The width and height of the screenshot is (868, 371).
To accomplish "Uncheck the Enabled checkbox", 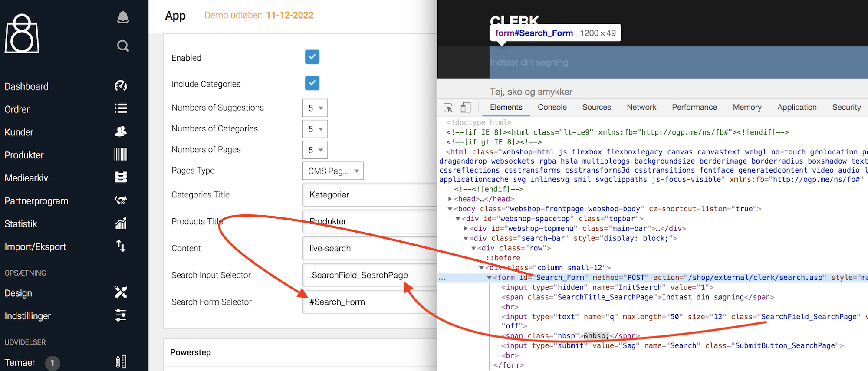I will [312, 57].
